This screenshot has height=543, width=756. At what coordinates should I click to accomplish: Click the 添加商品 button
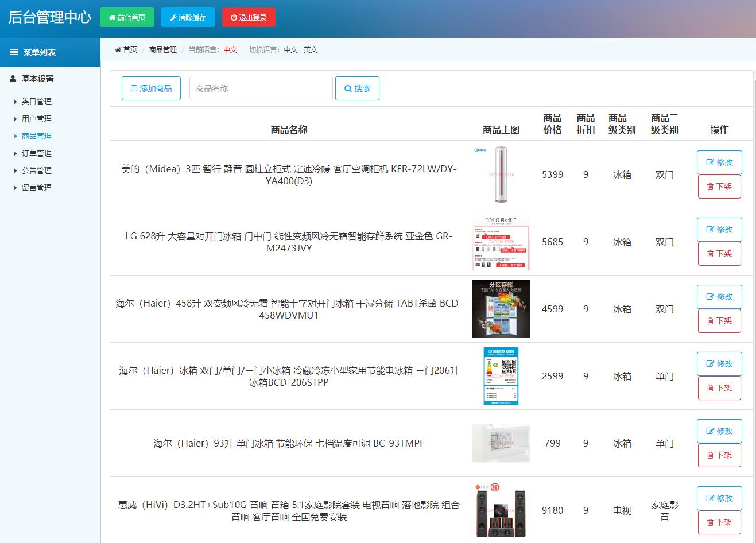click(152, 88)
